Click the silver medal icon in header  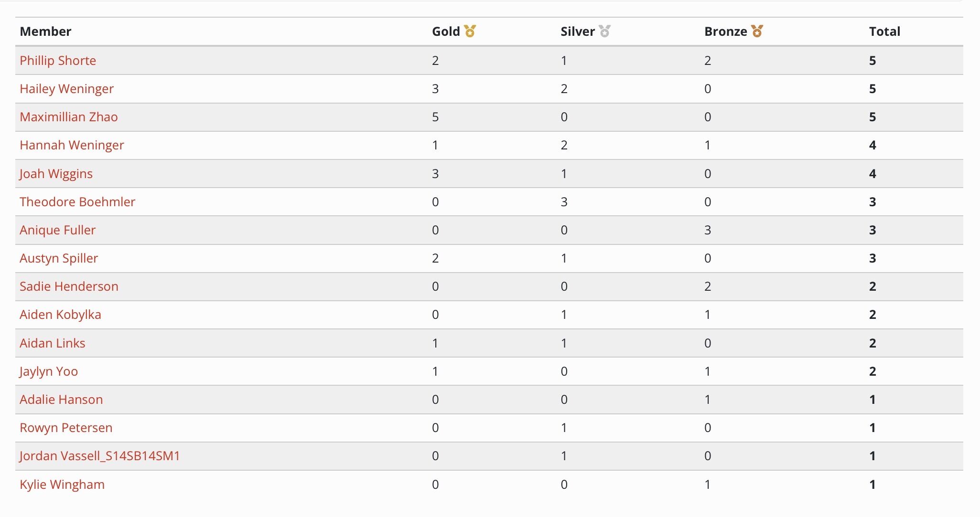605,31
